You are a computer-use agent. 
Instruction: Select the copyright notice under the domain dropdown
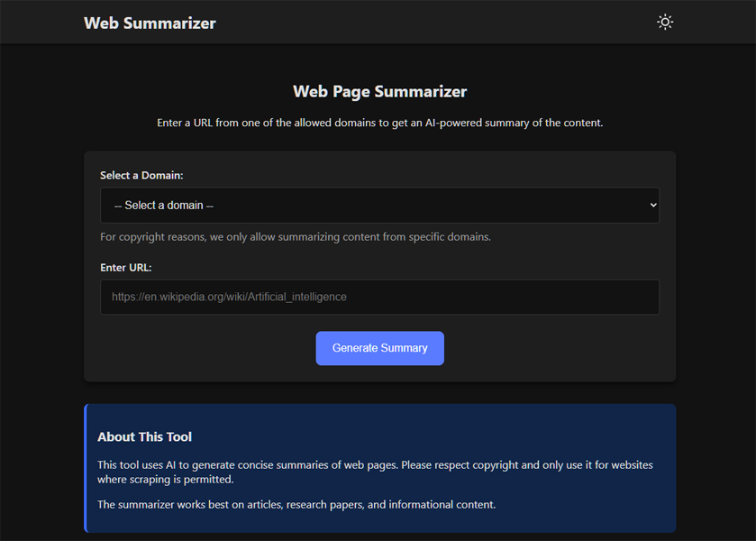(296, 236)
